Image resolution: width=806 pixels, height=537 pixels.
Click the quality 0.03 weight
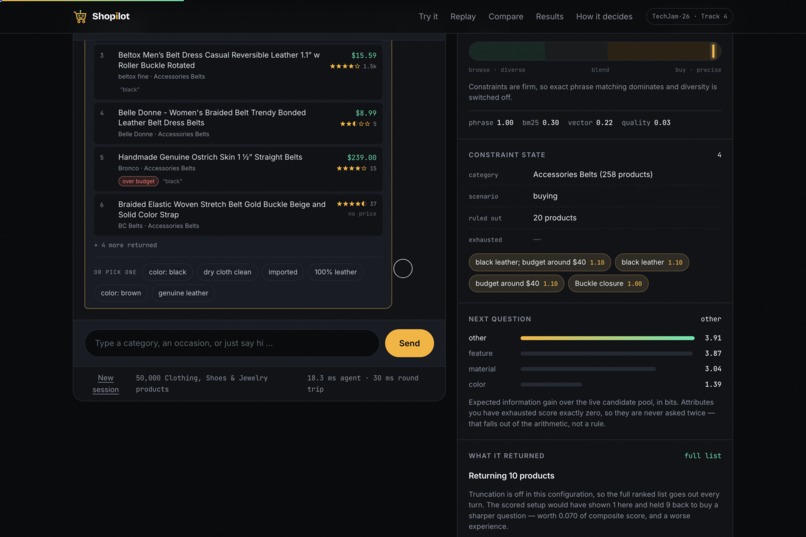tap(646, 123)
